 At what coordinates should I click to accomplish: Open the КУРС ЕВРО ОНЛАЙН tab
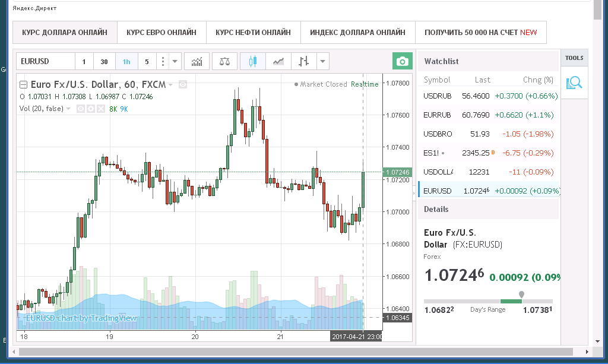(161, 33)
